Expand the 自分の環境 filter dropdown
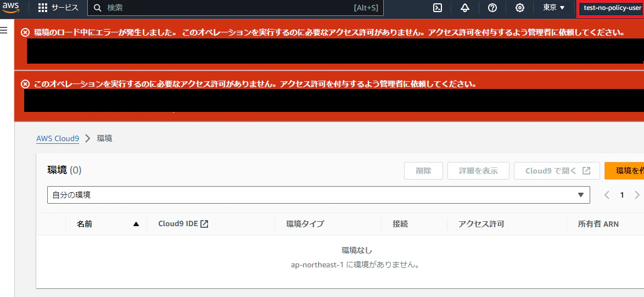644x297 pixels. [x=319, y=195]
